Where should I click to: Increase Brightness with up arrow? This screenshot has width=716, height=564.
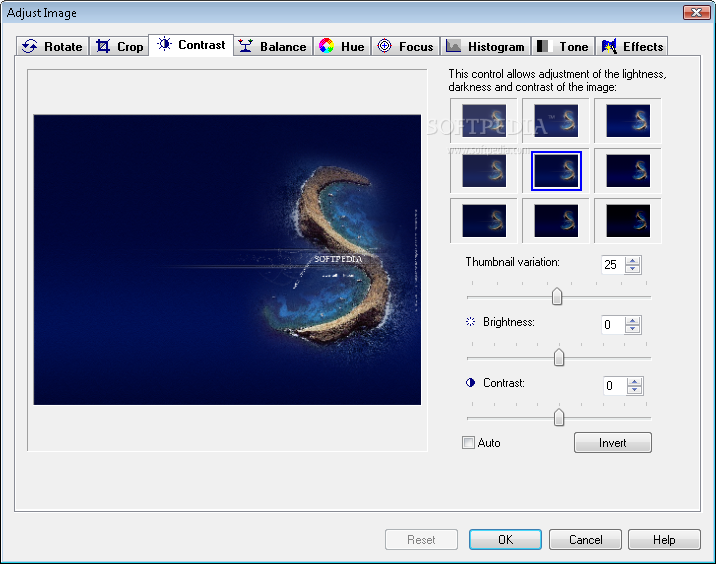click(x=632, y=321)
